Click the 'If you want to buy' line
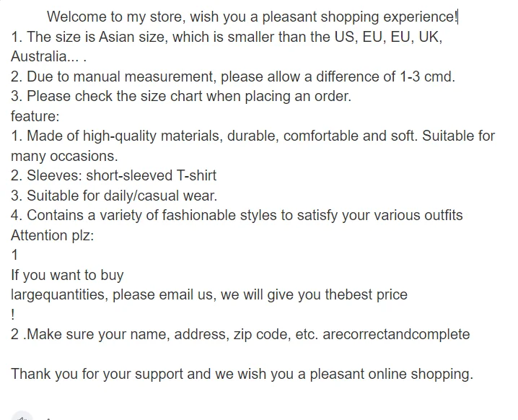 pyautogui.click(x=67, y=275)
